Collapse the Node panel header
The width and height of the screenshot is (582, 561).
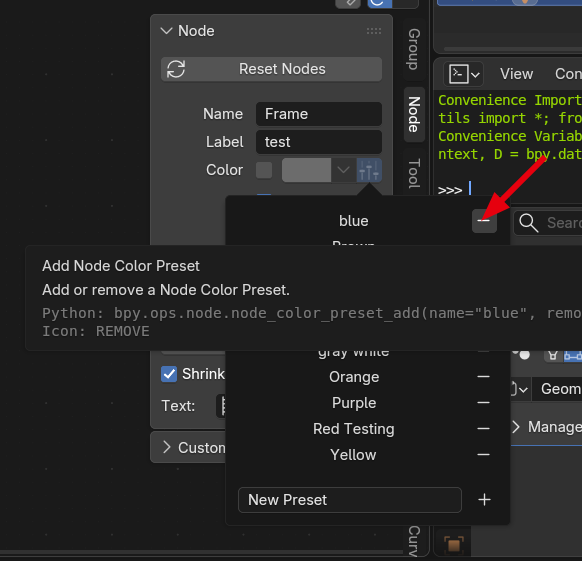click(x=166, y=31)
